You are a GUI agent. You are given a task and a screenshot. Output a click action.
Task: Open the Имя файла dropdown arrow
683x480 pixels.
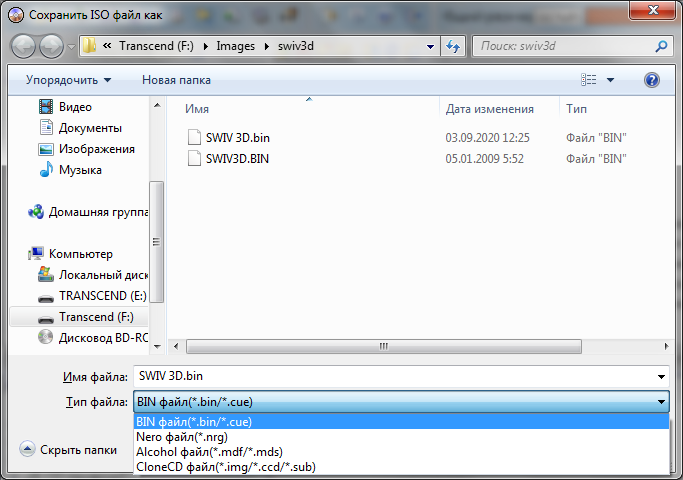pyautogui.click(x=661, y=377)
